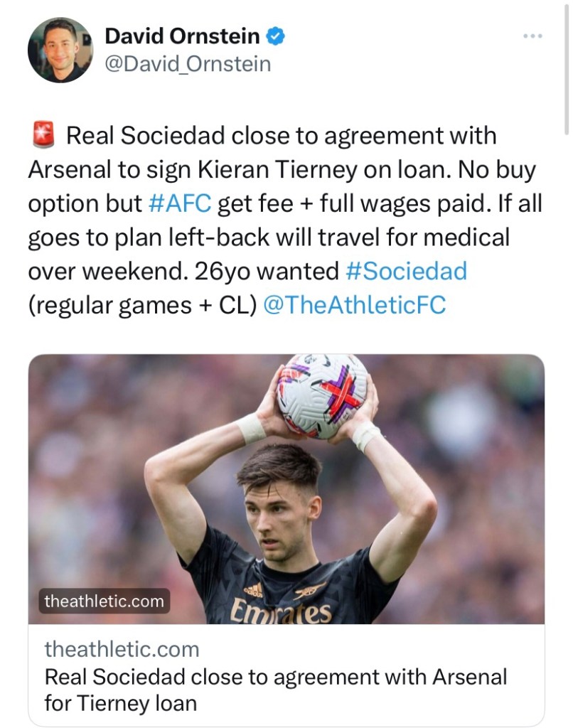Viewport: 573px width, 728px height.
Task: Click the theathletic.com domain under the photo
Action: [122, 648]
